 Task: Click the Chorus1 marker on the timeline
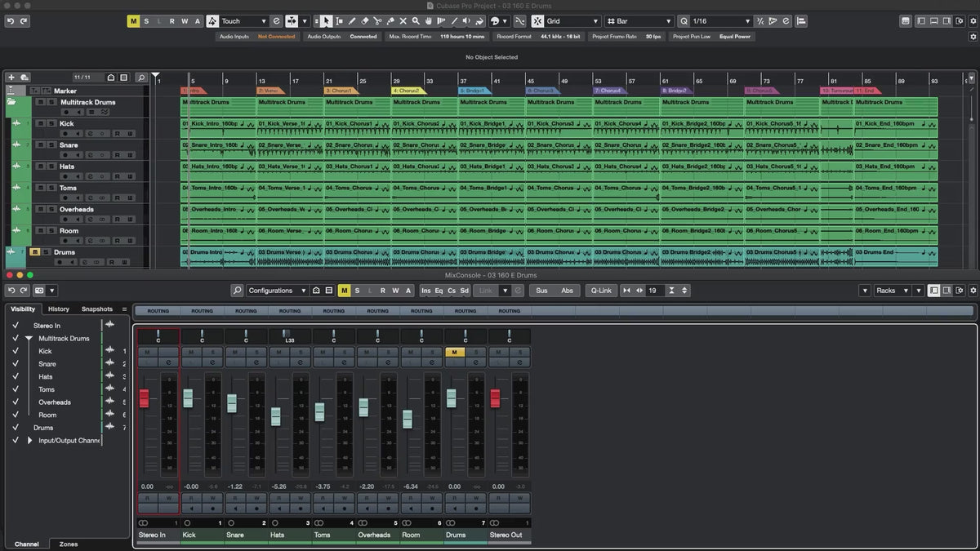340,91
